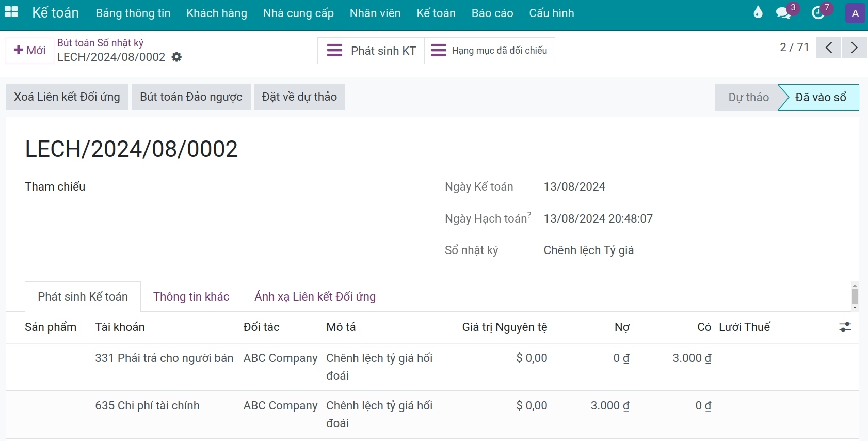Click ABC Company in the 635 row

[x=280, y=405]
